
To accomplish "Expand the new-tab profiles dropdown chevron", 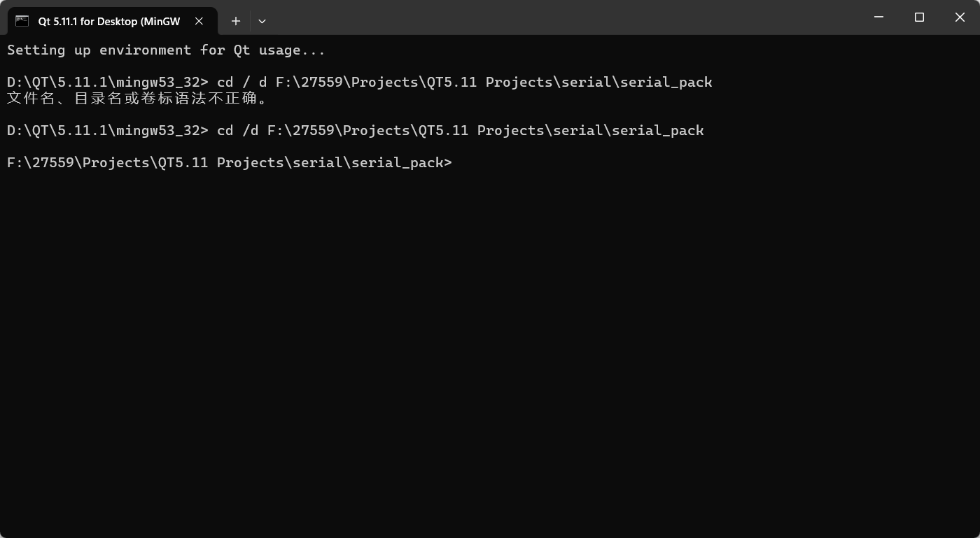I will coord(262,21).
